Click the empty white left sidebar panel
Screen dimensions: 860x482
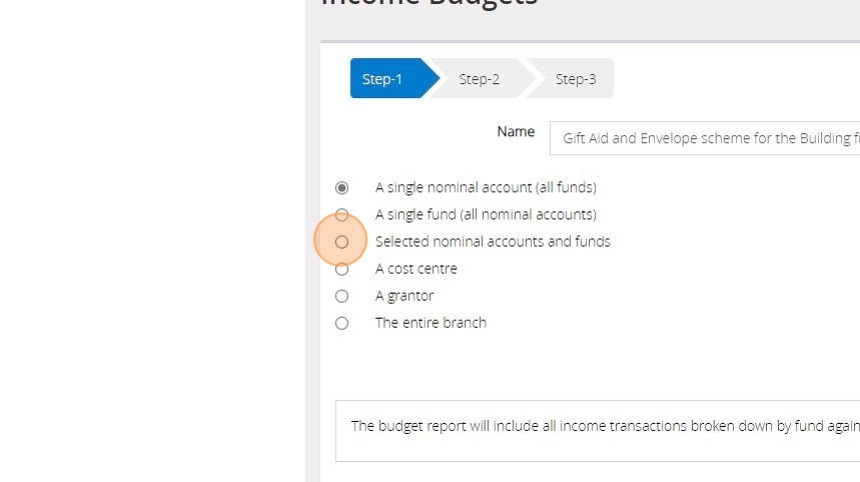point(150,250)
